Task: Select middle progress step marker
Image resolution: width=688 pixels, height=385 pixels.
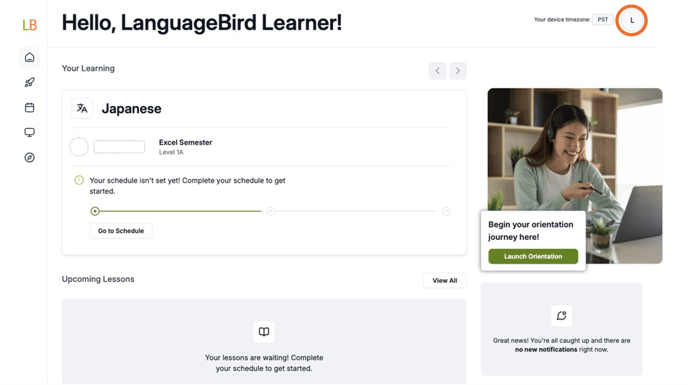Action: pyautogui.click(x=271, y=211)
